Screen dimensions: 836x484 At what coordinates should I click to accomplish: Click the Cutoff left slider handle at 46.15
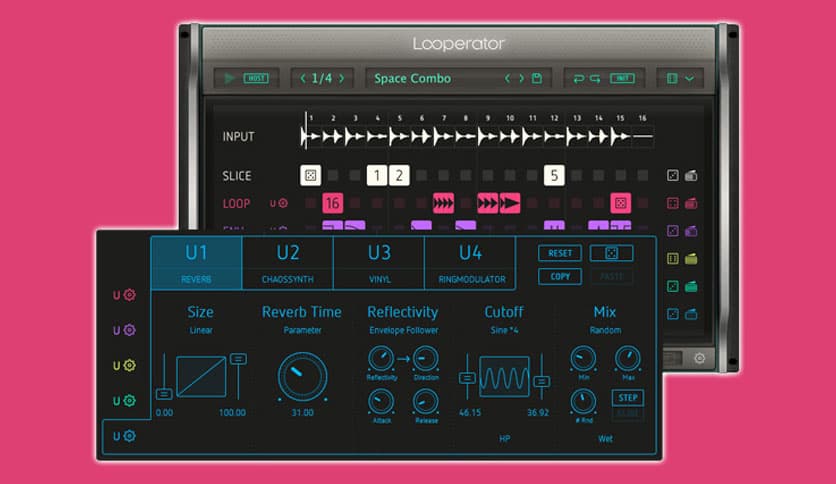click(x=467, y=378)
